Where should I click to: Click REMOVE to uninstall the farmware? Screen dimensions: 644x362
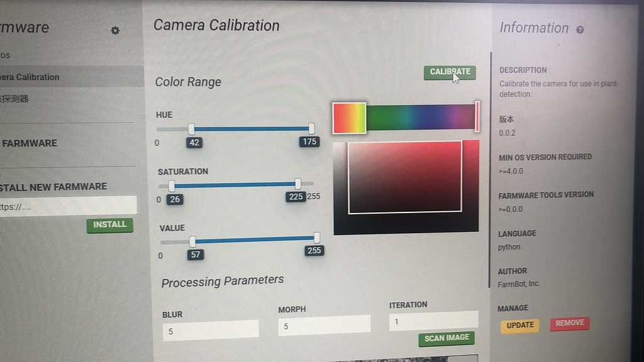(x=569, y=323)
